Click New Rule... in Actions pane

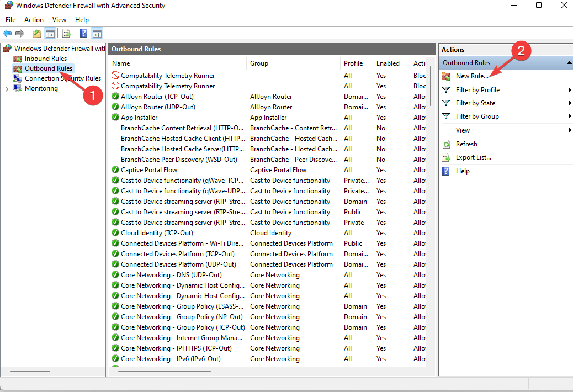472,76
